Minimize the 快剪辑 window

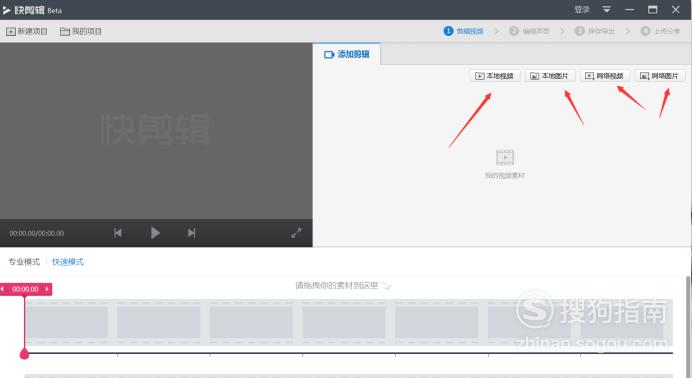pyautogui.click(x=630, y=10)
